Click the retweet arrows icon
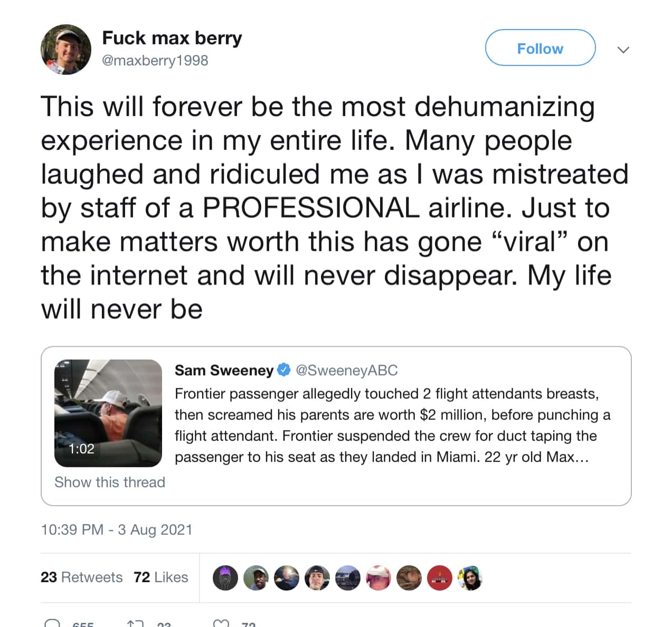Image resolution: width=672 pixels, height=627 pixels. click(x=135, y=624)
